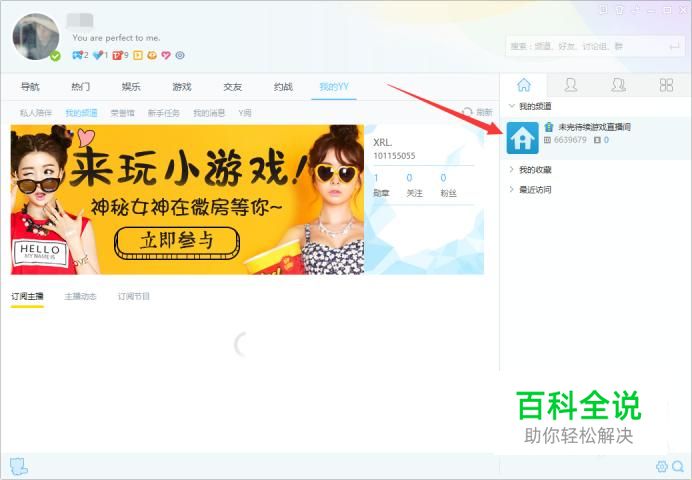692x480 pixels.
Task: View the 关注 count
Action: [414, 185]
